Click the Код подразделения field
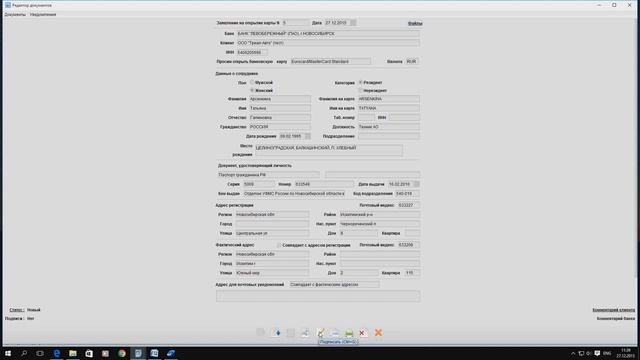This screenshot has width=640, height=360. (x=407, y=194)
